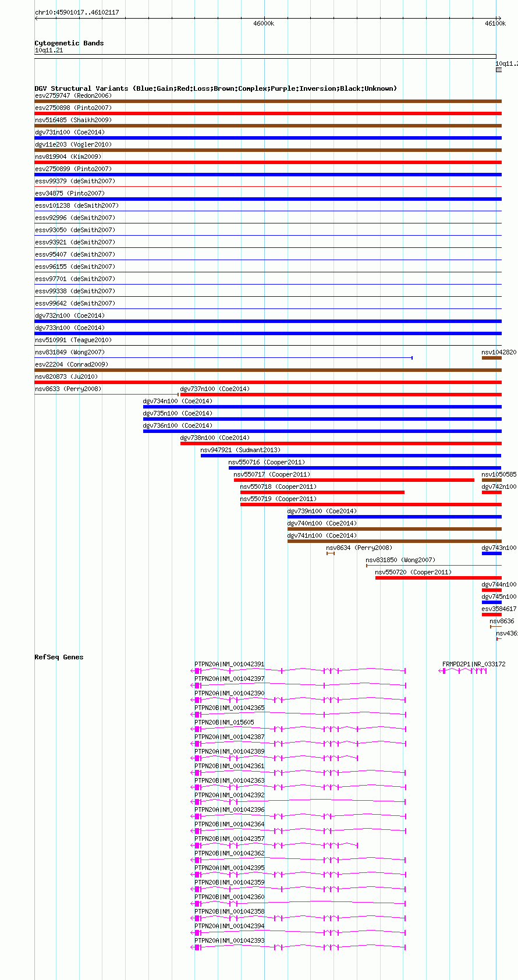Open nsv947921 (Sudmant2013) variant
The image size is (518, 980).
click(240, 450)
